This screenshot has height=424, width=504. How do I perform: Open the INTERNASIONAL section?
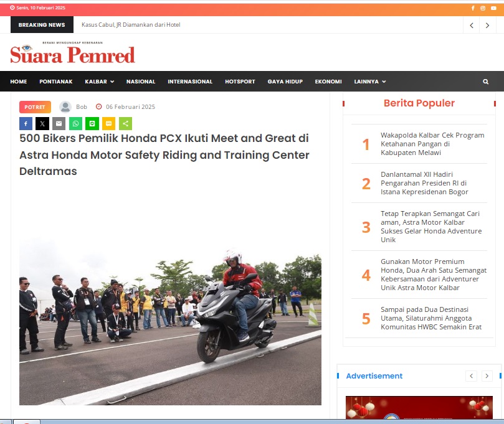pyautogui.click(x=190, y=82)
